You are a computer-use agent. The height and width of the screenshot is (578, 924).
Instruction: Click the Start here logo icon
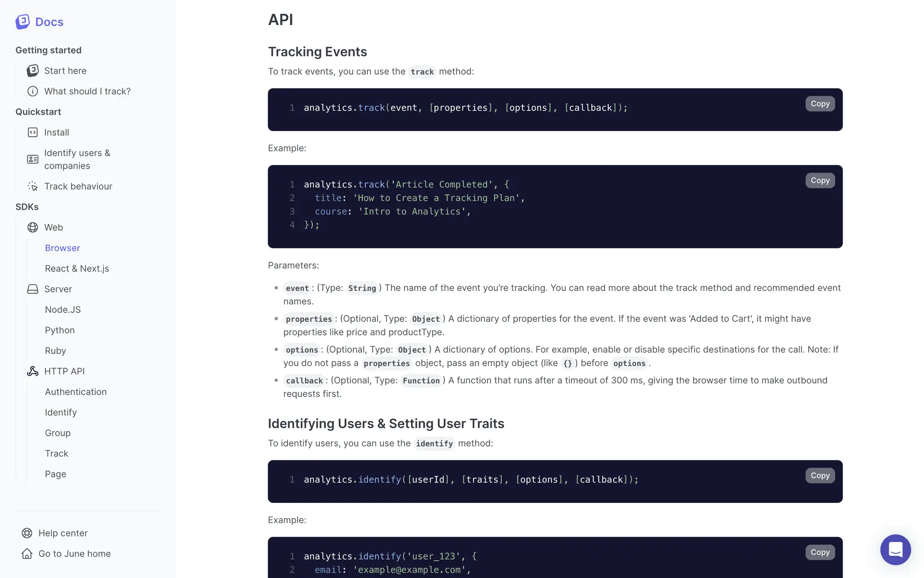coord(33,71)
